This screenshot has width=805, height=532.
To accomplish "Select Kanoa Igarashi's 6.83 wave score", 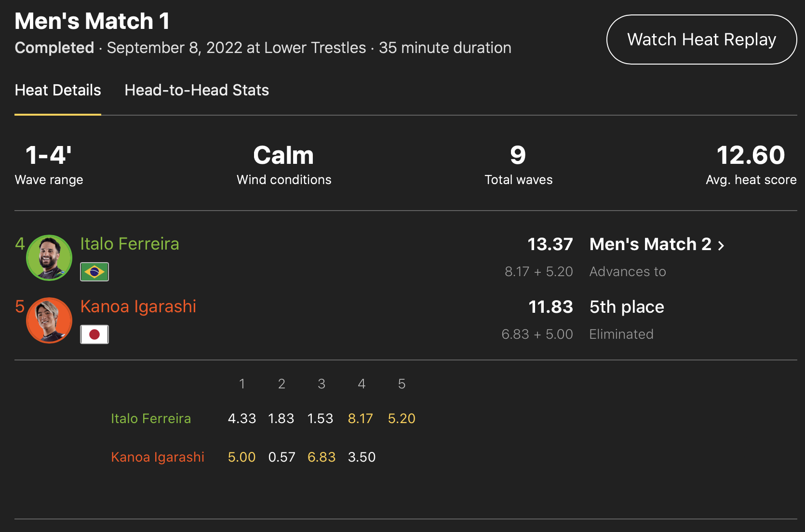I will tap(322, 457).
